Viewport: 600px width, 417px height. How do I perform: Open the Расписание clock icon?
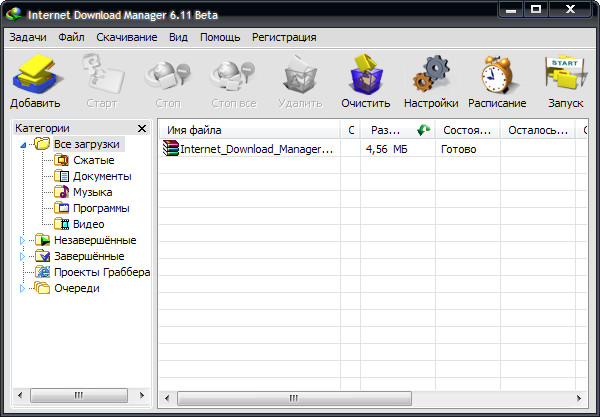498,75
